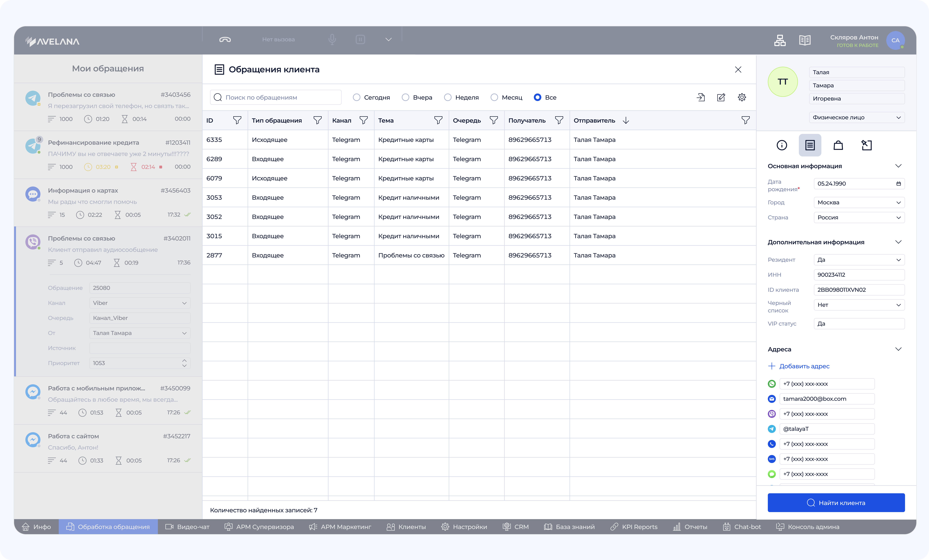Sort by Отправитель arrow
The image size is (929, 560).
626,121
